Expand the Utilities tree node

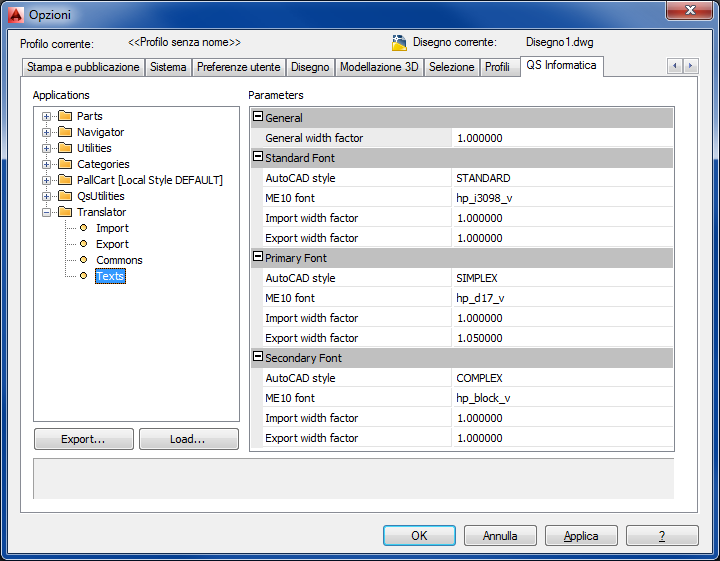point(46,148)
